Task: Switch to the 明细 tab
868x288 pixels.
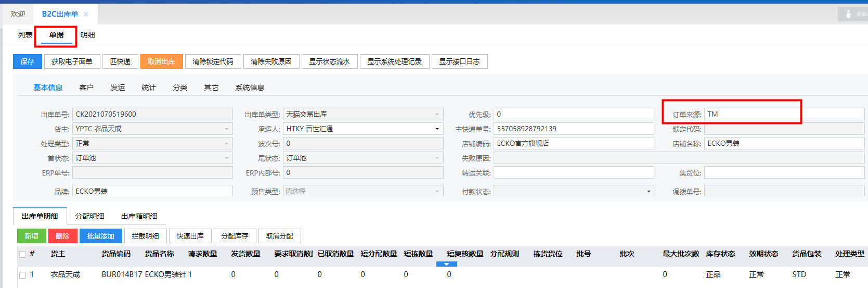Action: (x=87, y=35)
